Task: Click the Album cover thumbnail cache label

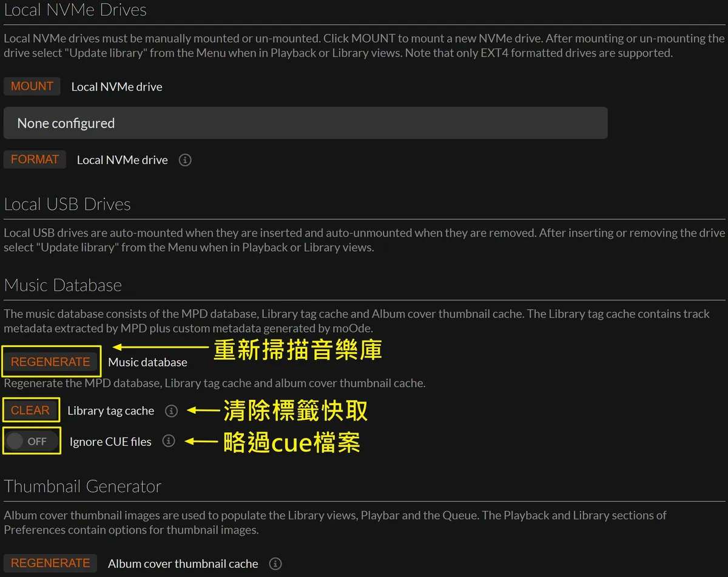Action: coord(183,564)
